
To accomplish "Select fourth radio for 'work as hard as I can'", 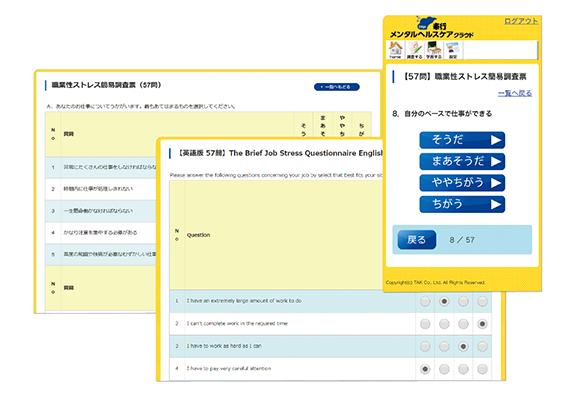I will coord(482,346).
